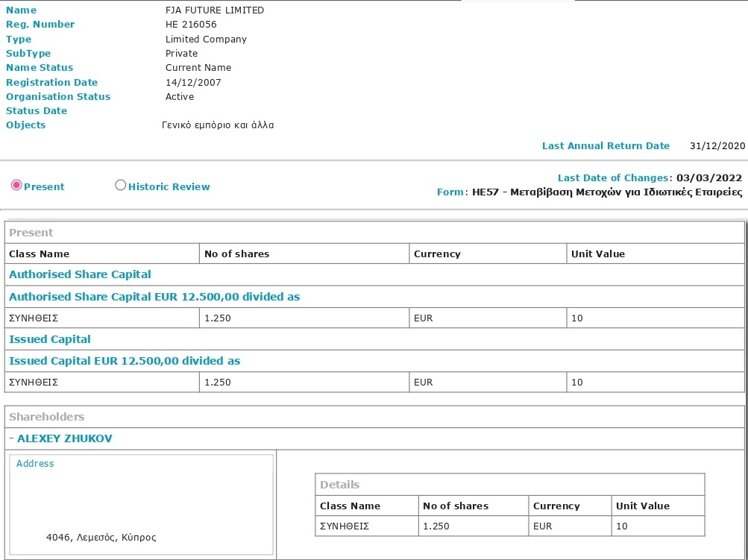Click ΣΥΝΗΘΕΙΣ under Authorised Share Capital
This screenshot has height=560, width=748.
point(34,318)
